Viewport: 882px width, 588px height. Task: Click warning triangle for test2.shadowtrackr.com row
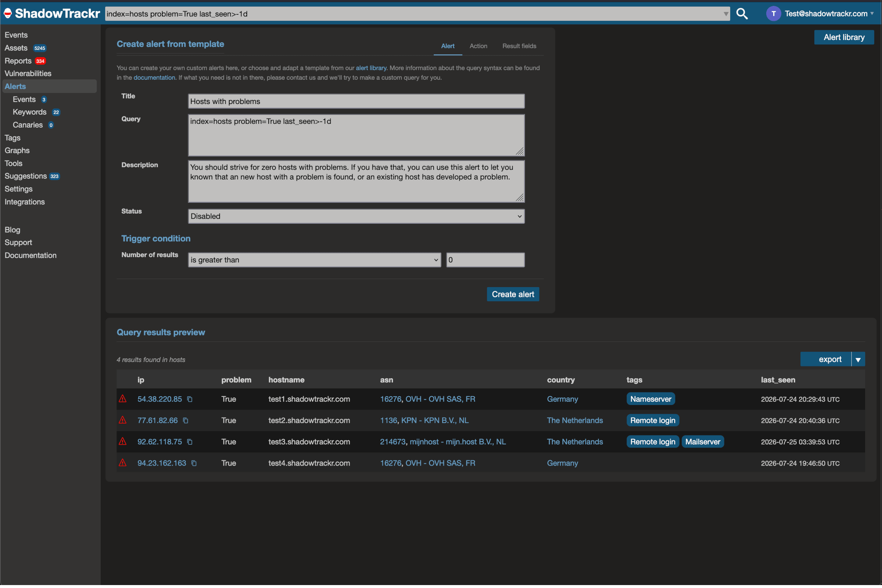123,420
